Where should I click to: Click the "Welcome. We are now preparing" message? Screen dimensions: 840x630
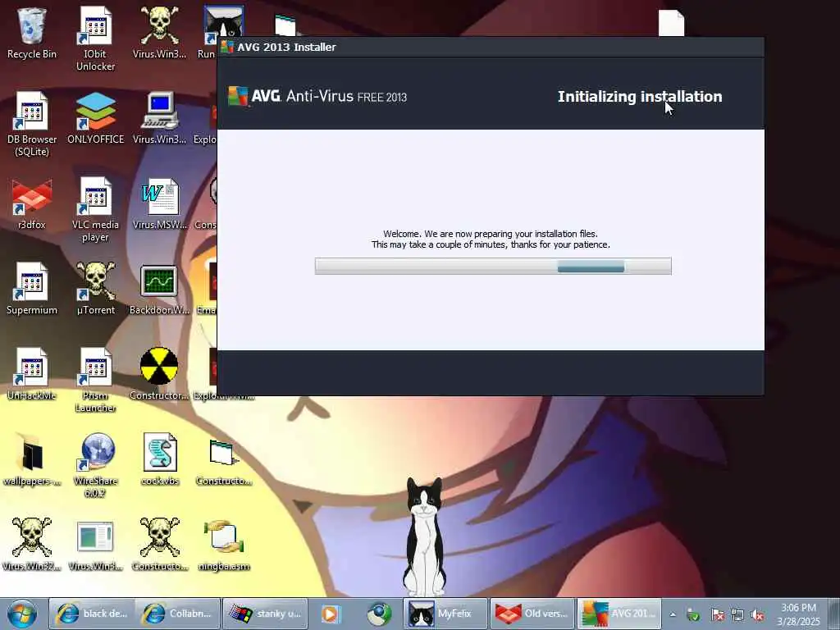click(491, 234)
